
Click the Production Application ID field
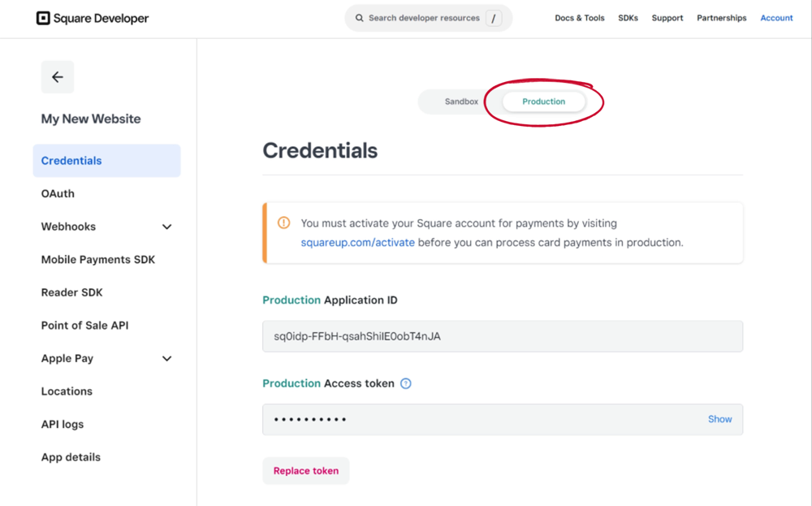tap(502, 336)
